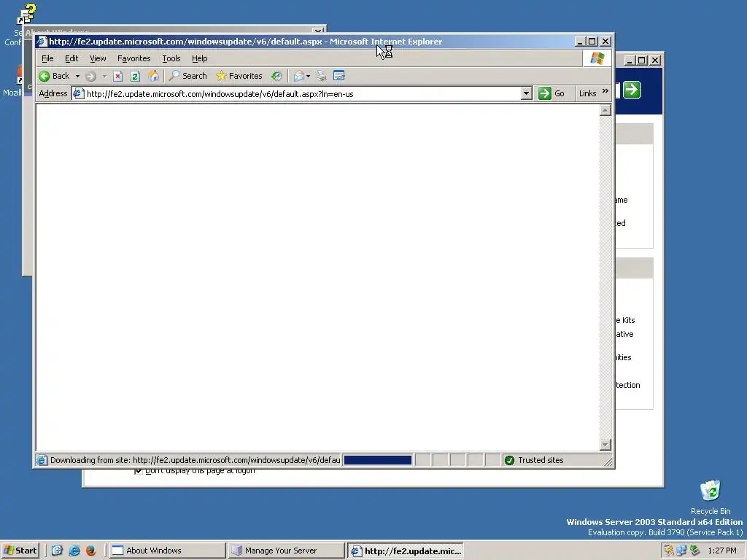Maximize the Manage Your Server window

coord(642,61)
